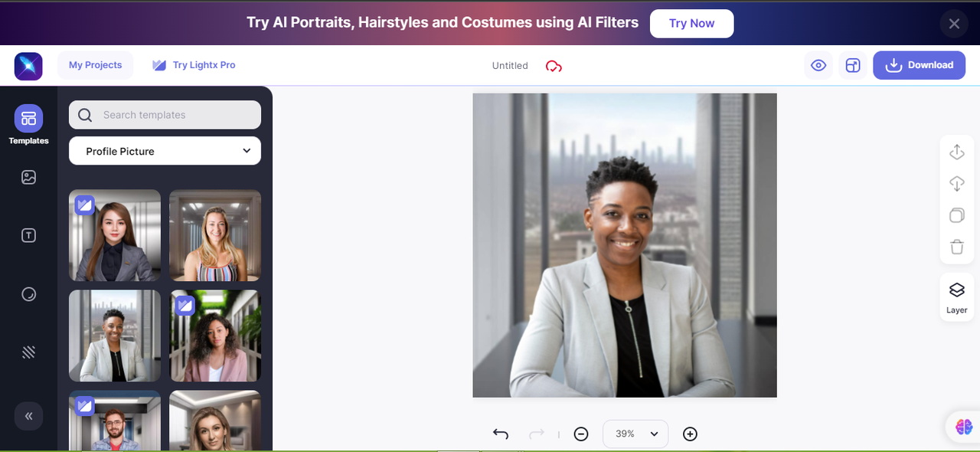
Task: Open the background pattern lines tool
Action: [x=28, y=352]
